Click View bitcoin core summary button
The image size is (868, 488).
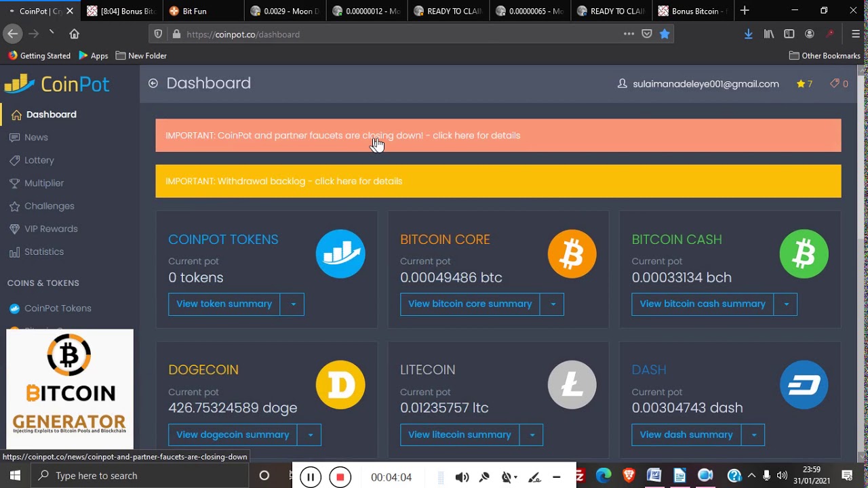click(x=470, y=304)
